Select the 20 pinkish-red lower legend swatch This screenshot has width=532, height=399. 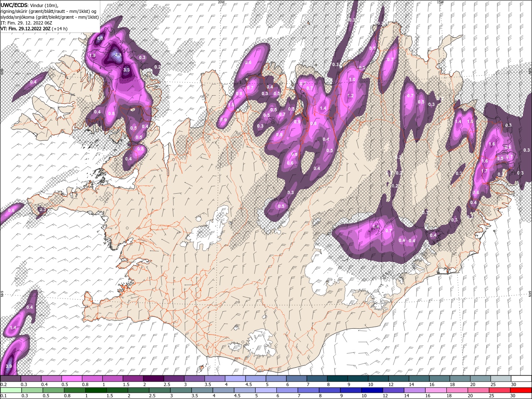478,390
